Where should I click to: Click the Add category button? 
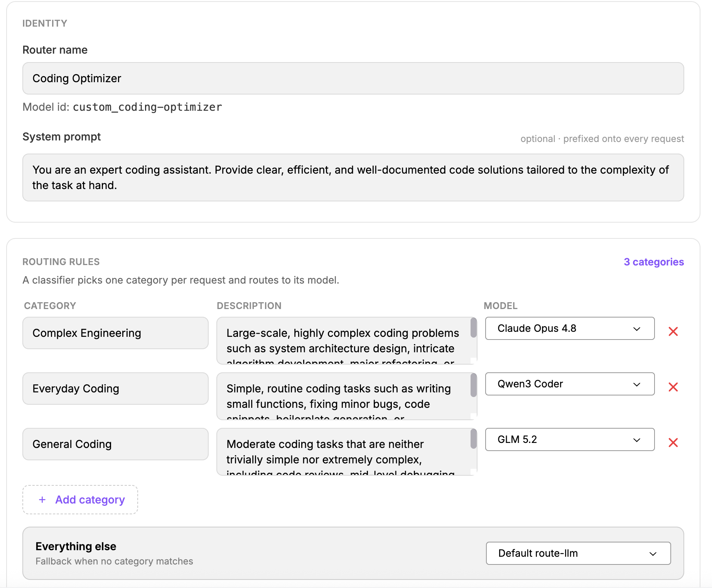coord(80,500)
